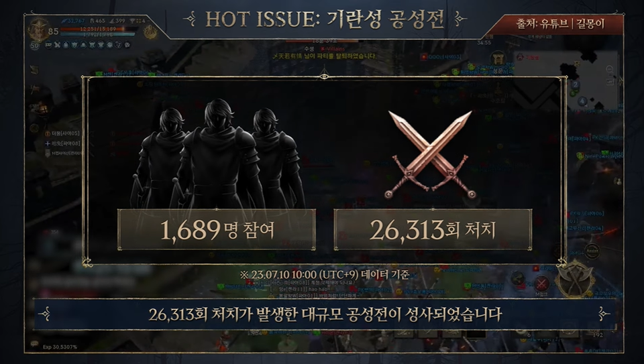The width and height of the screenshot is (644, 364).
Task: Click the first buff icon under HP bar
Action: pos(48,45)
